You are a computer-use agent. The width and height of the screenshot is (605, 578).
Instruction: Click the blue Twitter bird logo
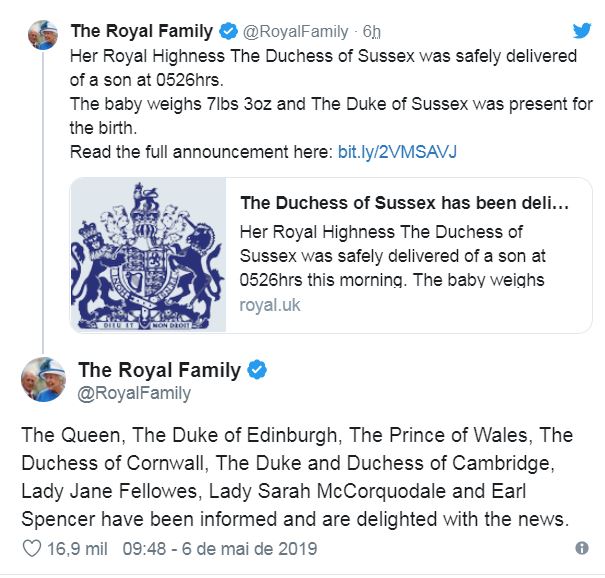(x=581, y=30)
